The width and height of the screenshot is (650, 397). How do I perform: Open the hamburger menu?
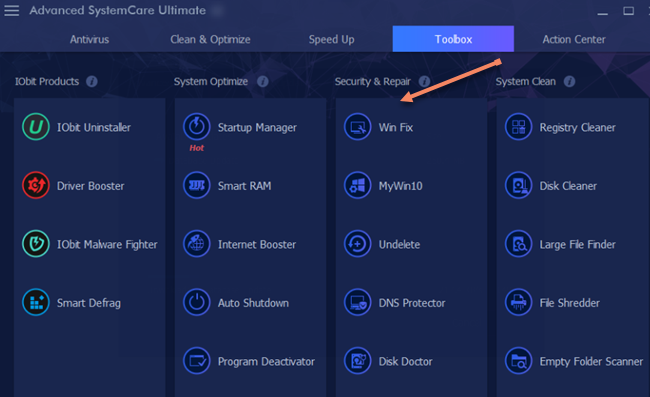tap(12, 10)
